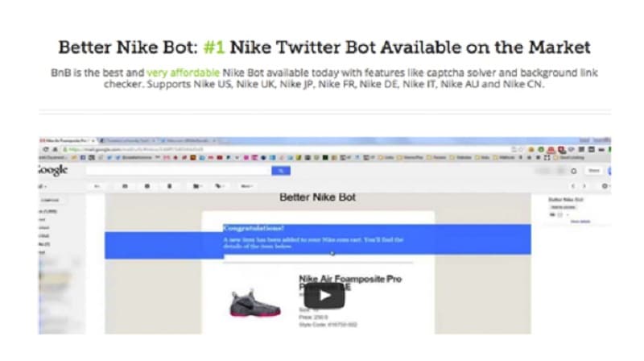The width and height of the screenshot is (644, 361).
Task: Click the report spam icon in Gmail toolbar
Action: (x=147, y=186)
